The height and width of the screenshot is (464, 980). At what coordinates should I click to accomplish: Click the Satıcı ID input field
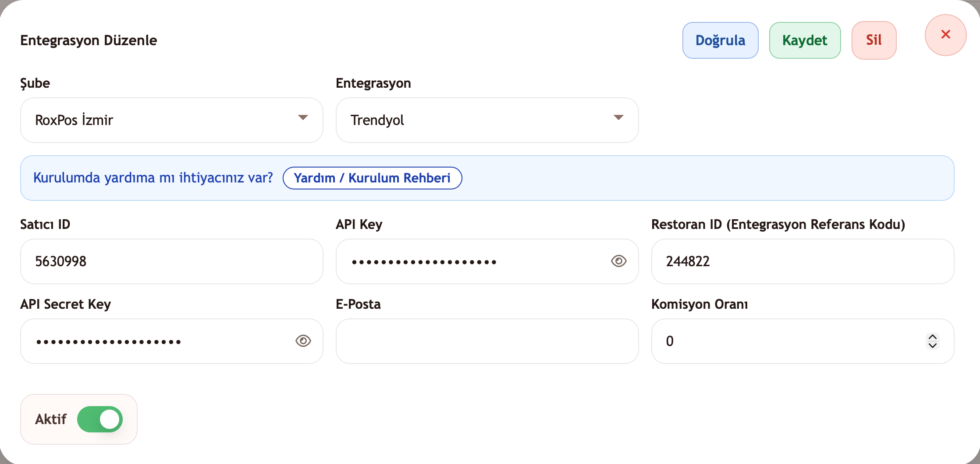point(171,261)
